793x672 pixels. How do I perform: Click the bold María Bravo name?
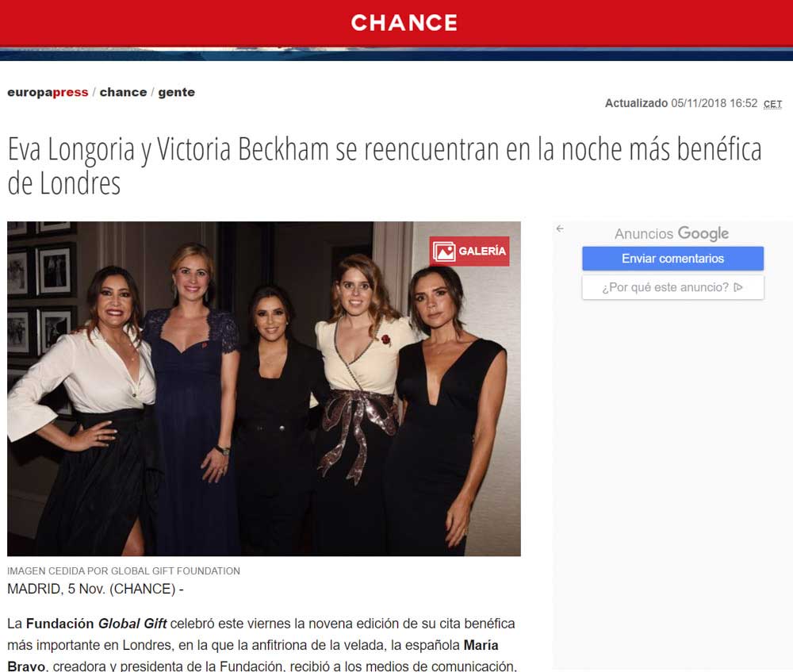[x=481, y=645]
